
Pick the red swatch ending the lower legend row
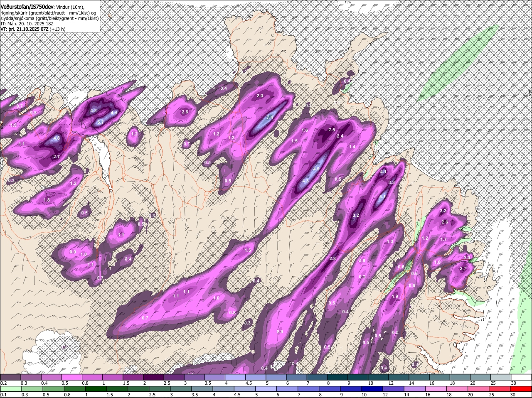[521, 388]
